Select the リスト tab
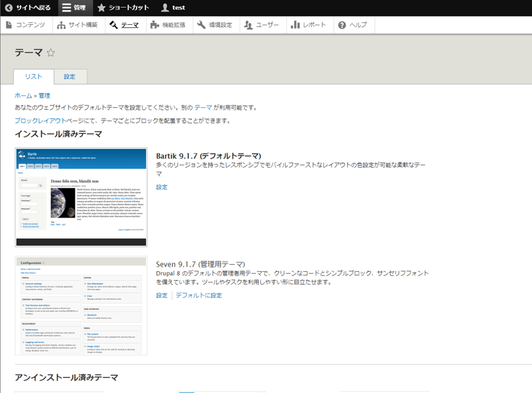The width and height of the screenshot is (532, 393). click(33, 77)
